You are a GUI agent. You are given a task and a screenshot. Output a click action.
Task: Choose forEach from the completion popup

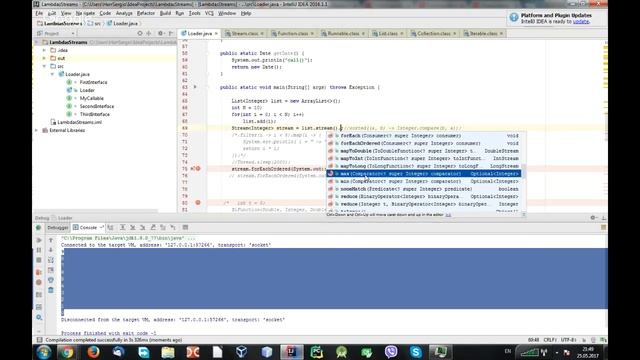click(x=424, y=136)
